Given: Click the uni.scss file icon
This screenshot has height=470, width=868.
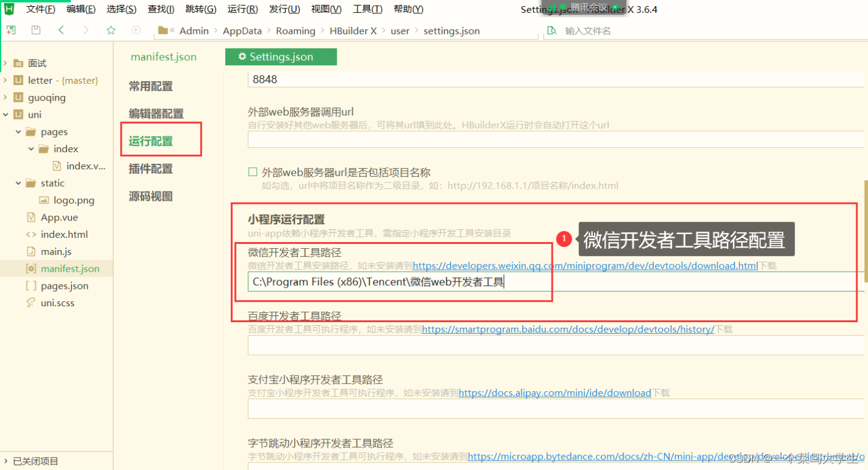Looking at the screenshot, I should pos(31,303).
